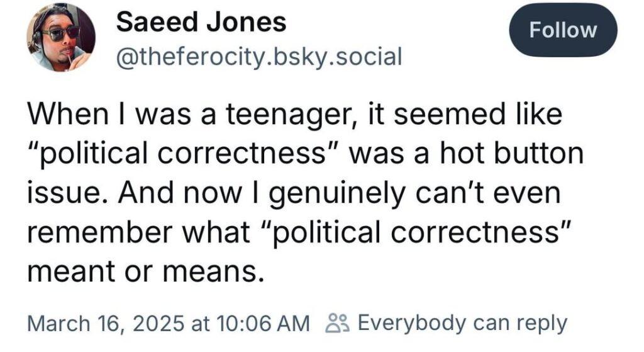Click the last line "meant or means."

pos(145,272)
